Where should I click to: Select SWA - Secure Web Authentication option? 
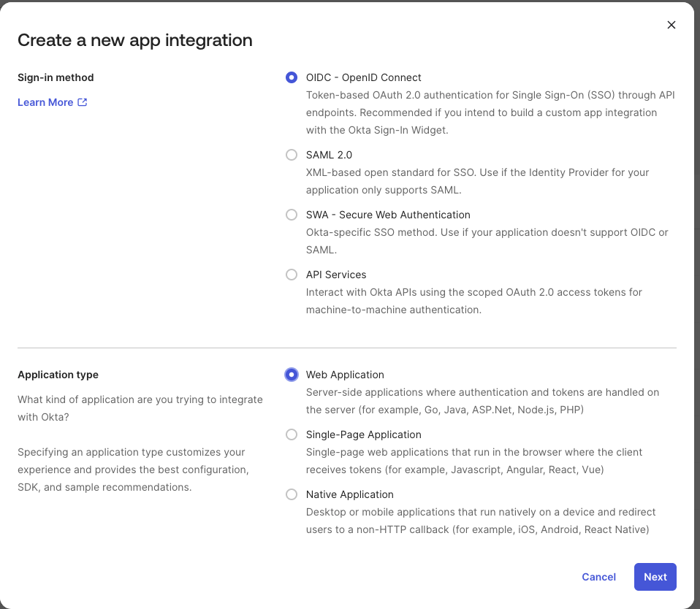[x=292, y=215]
